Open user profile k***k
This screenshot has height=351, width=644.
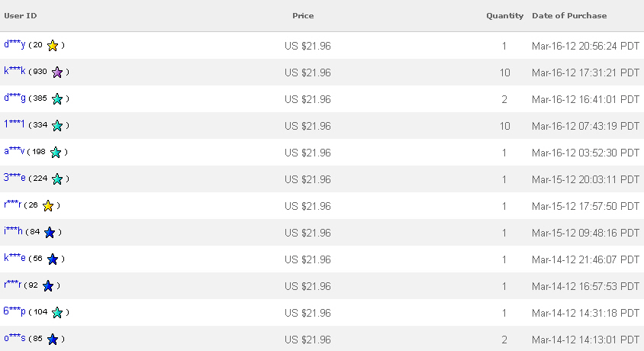pos(14,71)
